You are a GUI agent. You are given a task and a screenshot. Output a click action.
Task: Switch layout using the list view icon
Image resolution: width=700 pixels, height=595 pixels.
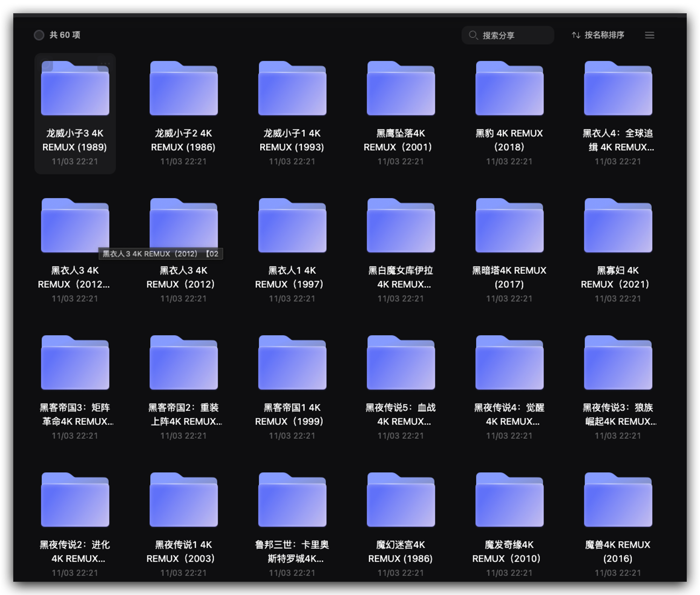650,35
